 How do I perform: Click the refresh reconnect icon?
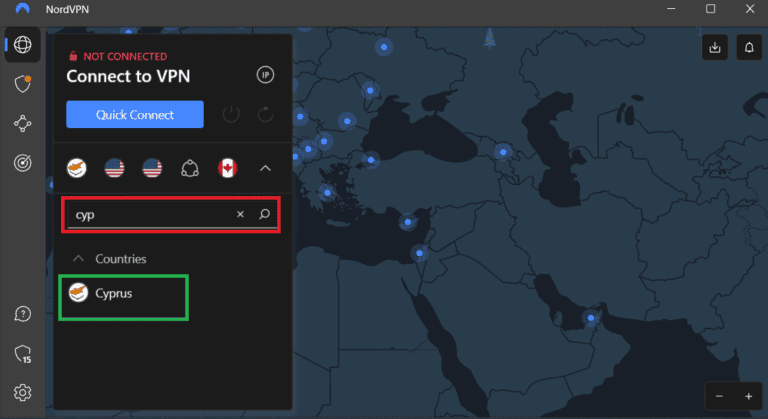pyautogui.click(x=265, y=115)
